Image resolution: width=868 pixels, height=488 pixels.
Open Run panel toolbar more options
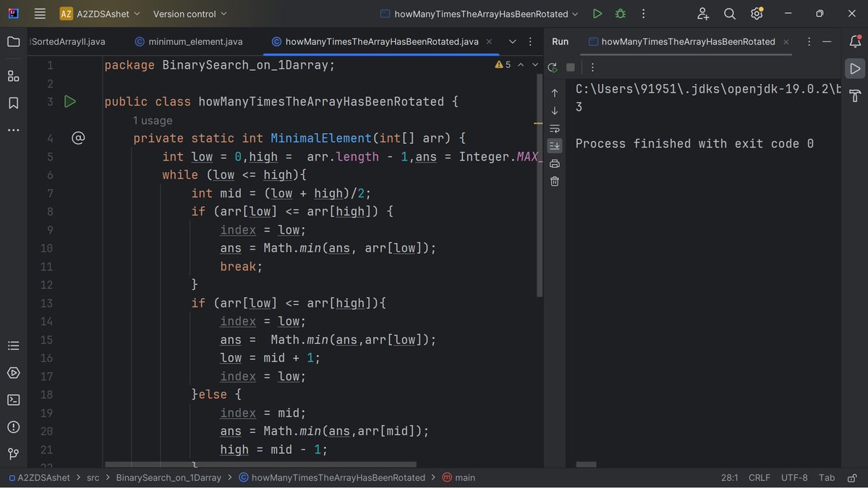592,67
